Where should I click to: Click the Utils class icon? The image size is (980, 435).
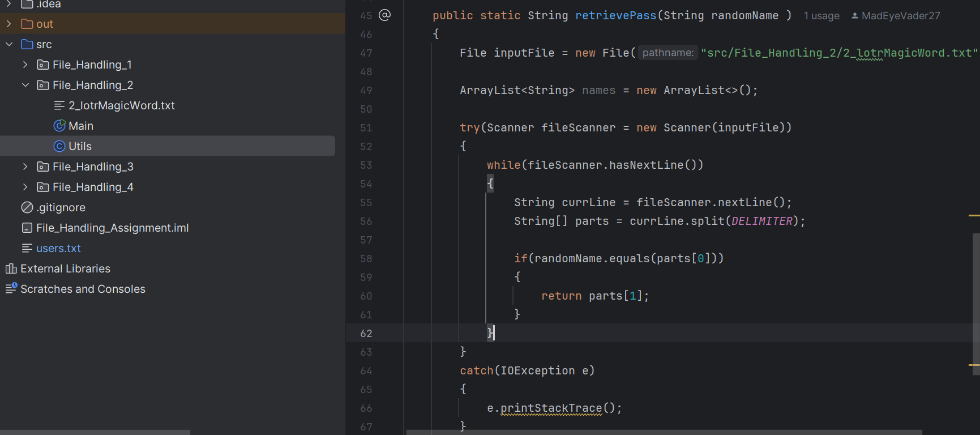pyautogui.click(x=59, y=146)
